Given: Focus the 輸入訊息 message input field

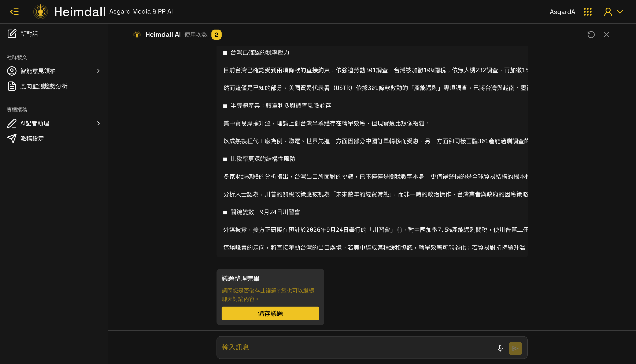Looking at the screenshot, I should (355, 348).
